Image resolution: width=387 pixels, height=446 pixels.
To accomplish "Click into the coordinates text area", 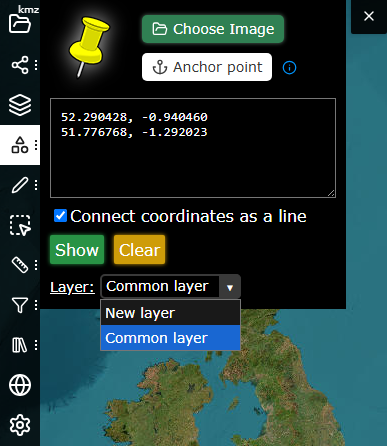I will pyautogui.click(x=193, y=148).
